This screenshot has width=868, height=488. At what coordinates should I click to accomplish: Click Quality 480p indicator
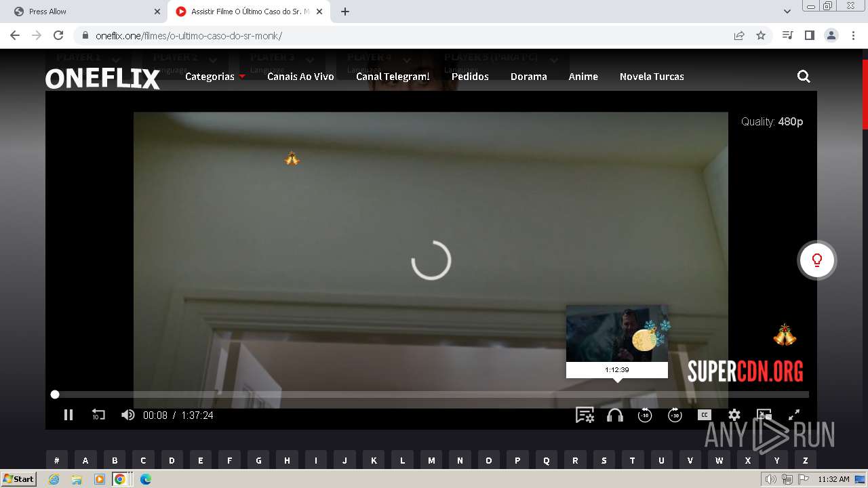click(772, 121)
